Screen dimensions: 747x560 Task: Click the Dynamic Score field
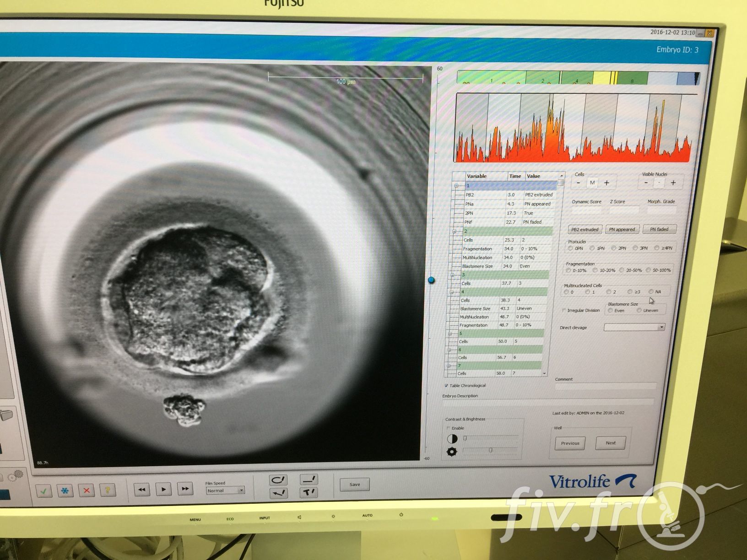(x=586, y=210)
